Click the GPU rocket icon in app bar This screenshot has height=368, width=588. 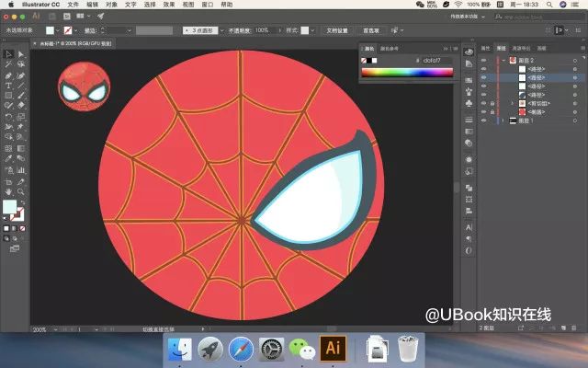click(100, 17)
